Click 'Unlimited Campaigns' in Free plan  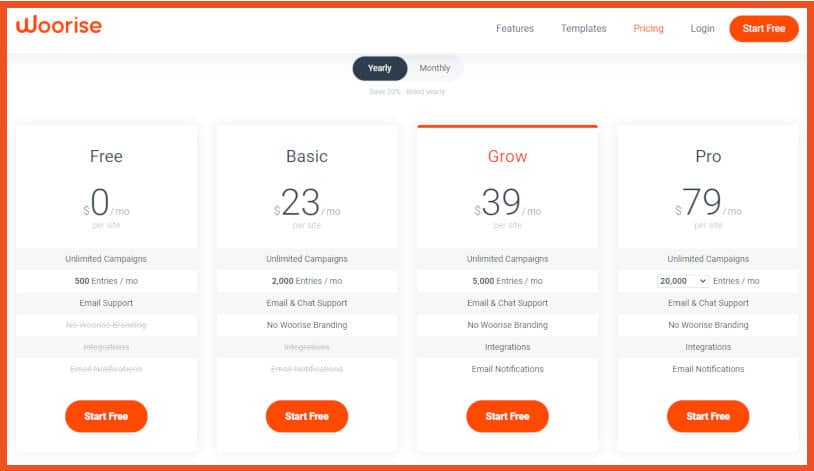click(106, 259)
